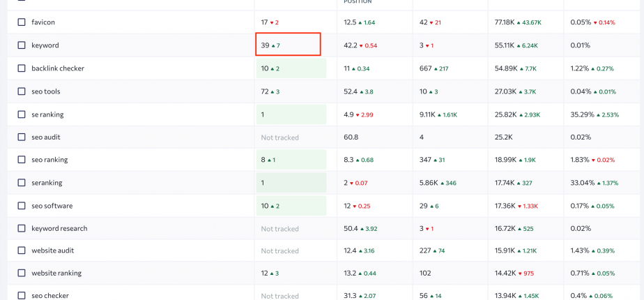Viewport: 644px width, 300px height.
Task: Click average position 60.8 in seo audit row
Action: [351, 137]
